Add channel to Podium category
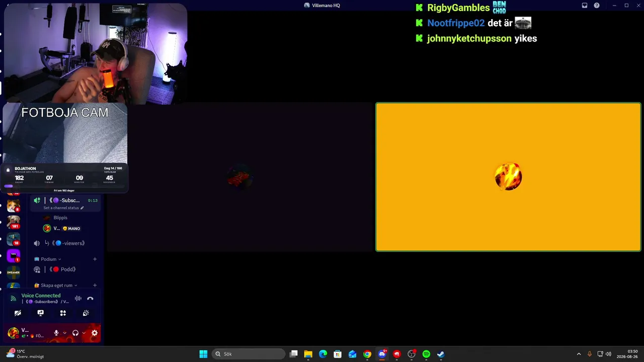644x362 pixels. tap(95, 259)
